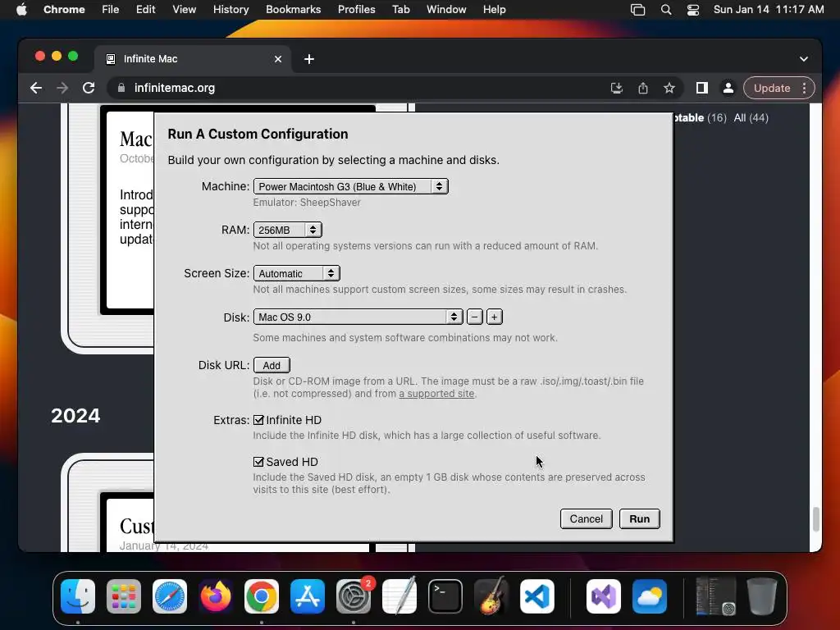The width and height of the screenshot is (840, 630).
Task: Click the menu bar date and time
Action: coord(769,10)
